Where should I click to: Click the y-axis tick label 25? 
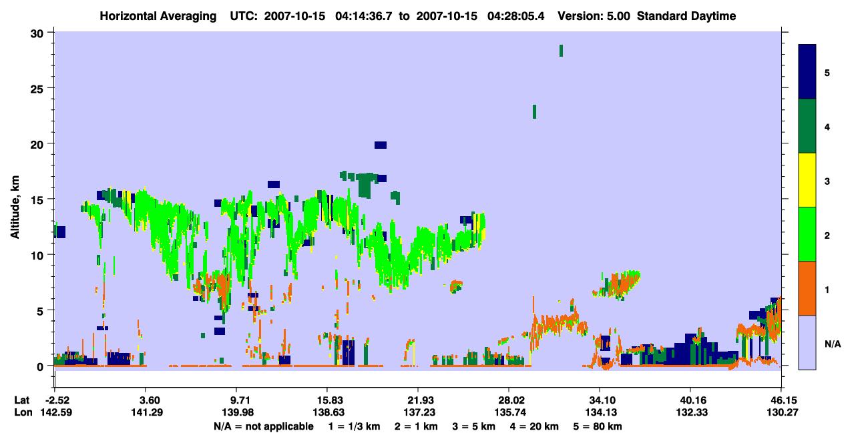39,88
